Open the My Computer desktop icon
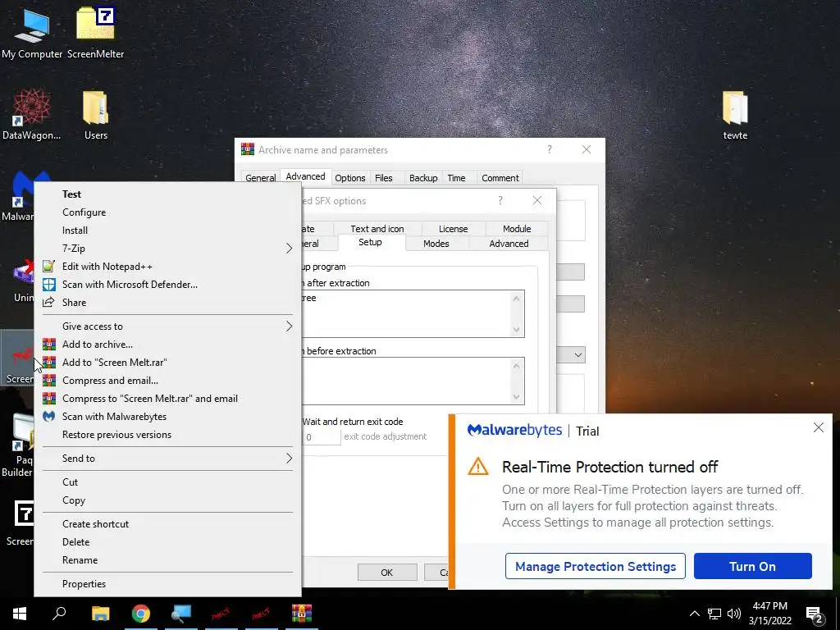Screen dimensions: 840x630 click(32, 33)
